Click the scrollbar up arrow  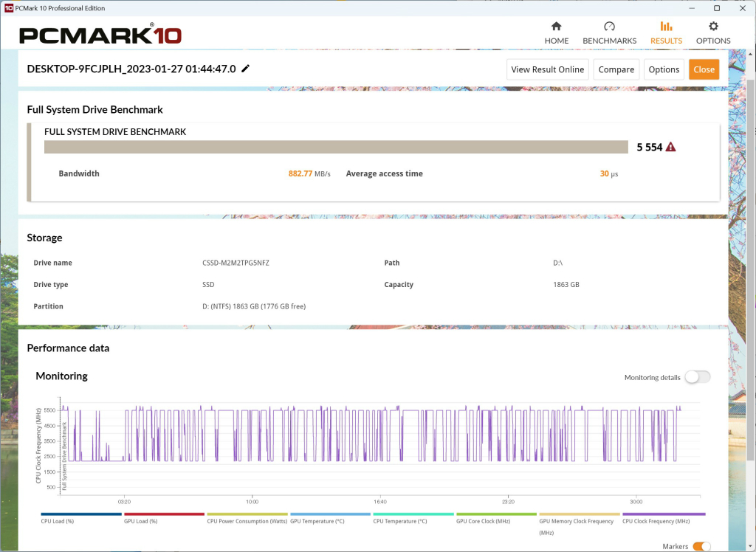(751, 54)
